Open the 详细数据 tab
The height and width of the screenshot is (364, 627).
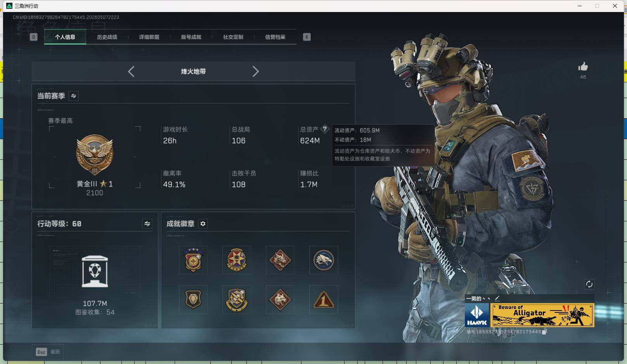[149, 37]
